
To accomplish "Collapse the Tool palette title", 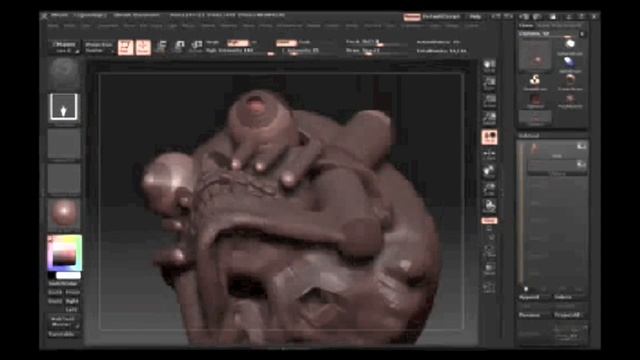I will click(526, 26).
